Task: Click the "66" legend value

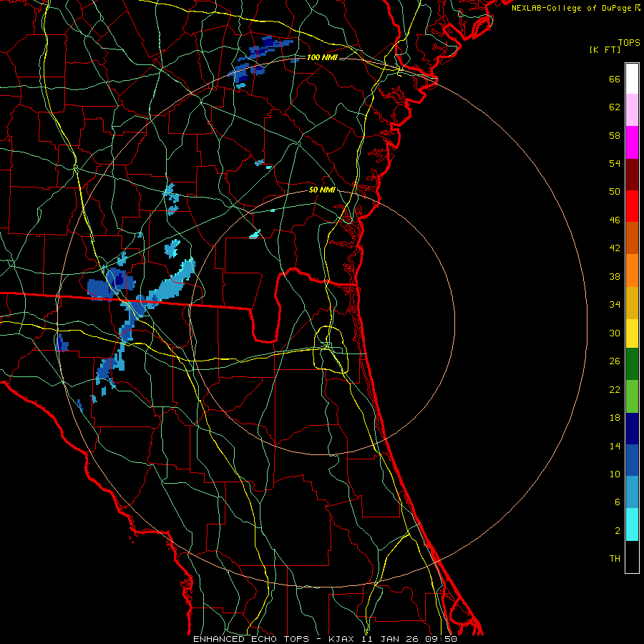Action: point(615,79)
